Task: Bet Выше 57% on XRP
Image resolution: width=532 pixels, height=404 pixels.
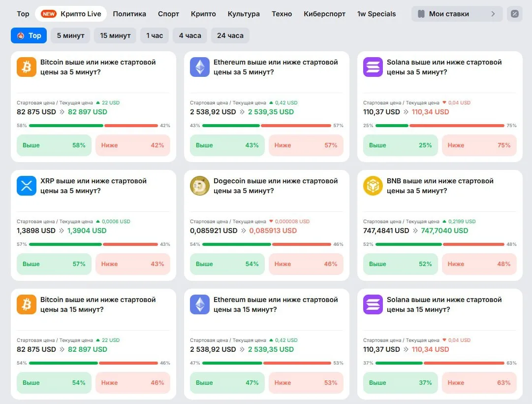Action: [54, 264]
